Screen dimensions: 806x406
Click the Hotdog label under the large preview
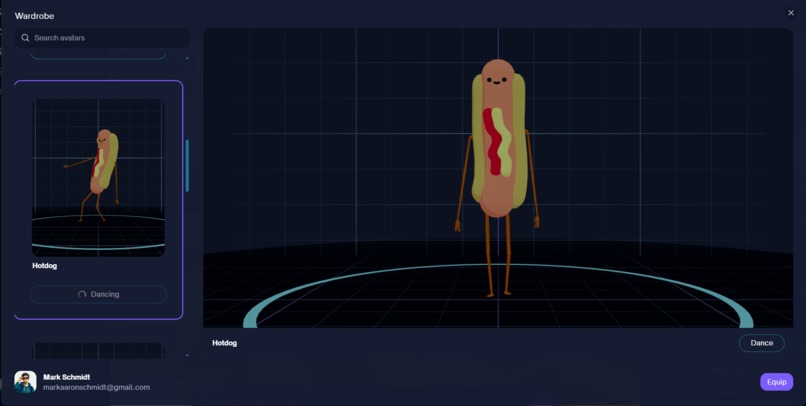coord(225,343)
